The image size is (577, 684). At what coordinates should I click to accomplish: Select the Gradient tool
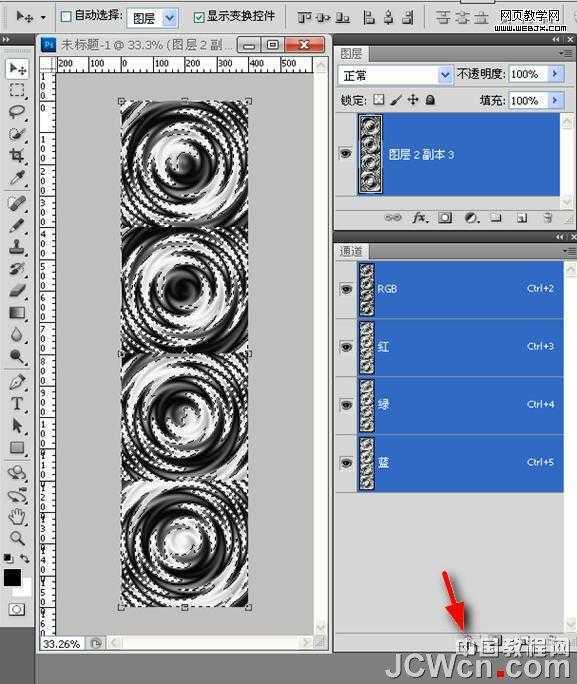(17, 312)
